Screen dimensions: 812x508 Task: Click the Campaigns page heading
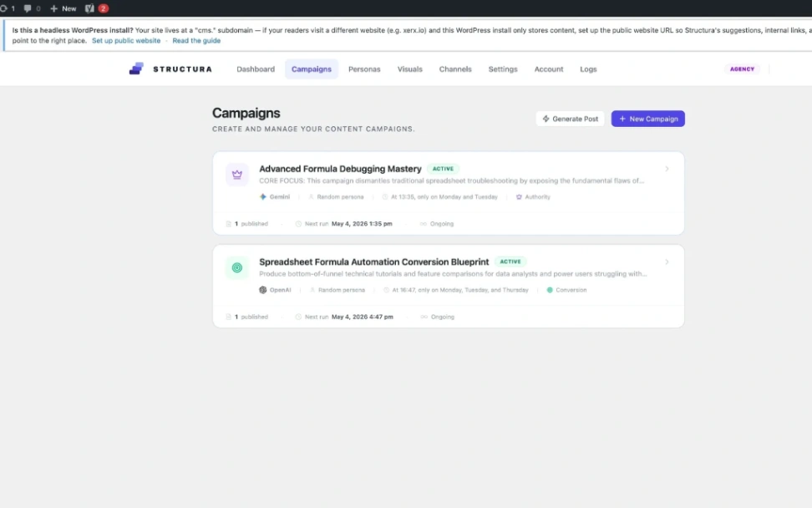click(x=246, y=113)
